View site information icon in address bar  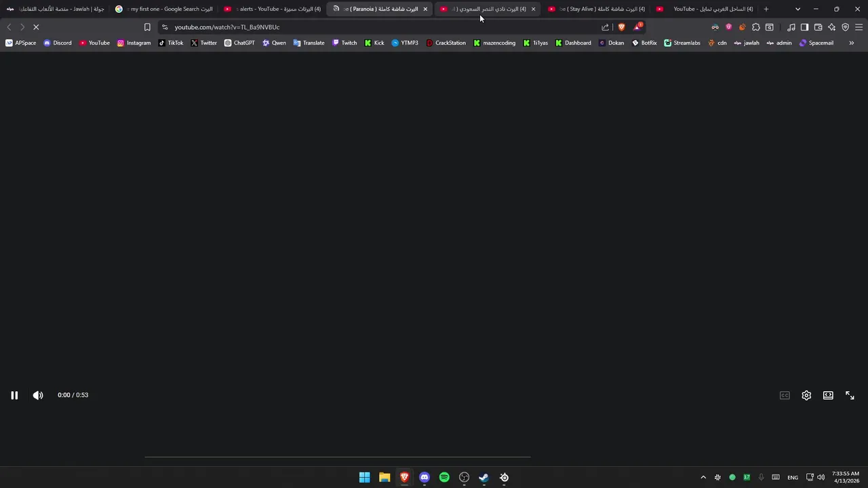click(x=165, y=27)
